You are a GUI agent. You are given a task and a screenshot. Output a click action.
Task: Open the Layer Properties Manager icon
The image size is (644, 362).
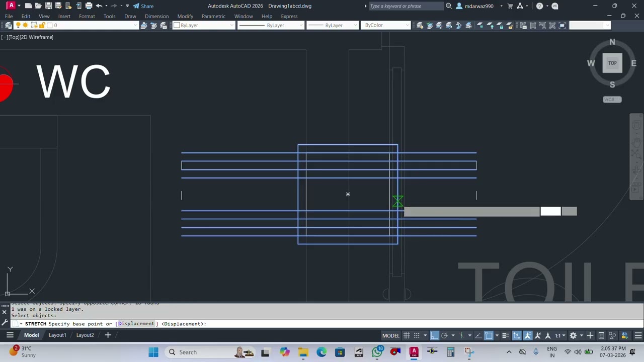[x=9, y=25]
